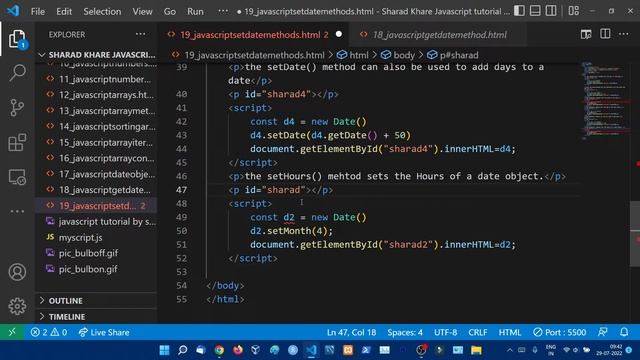Click Port : 5500 live server button
The height and width of the screenshot is (360, 640).
tap(560, 332)
